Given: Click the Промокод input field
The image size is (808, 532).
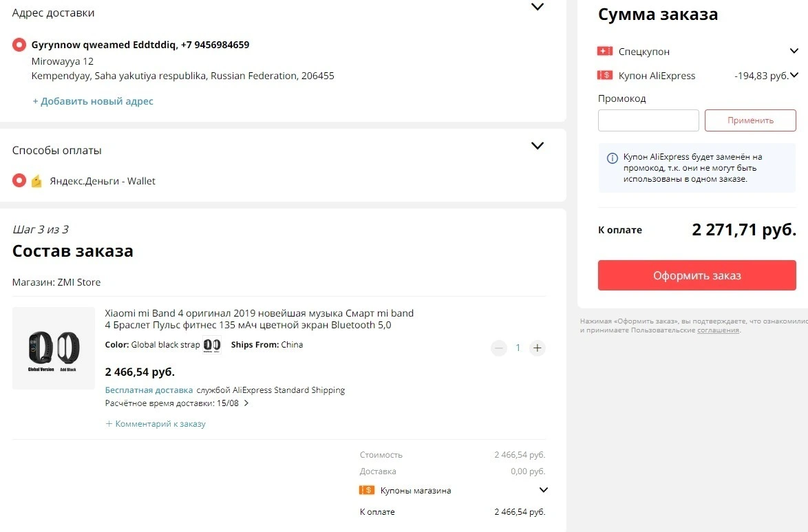Looking at the screenshot, I should click(648, 120).
